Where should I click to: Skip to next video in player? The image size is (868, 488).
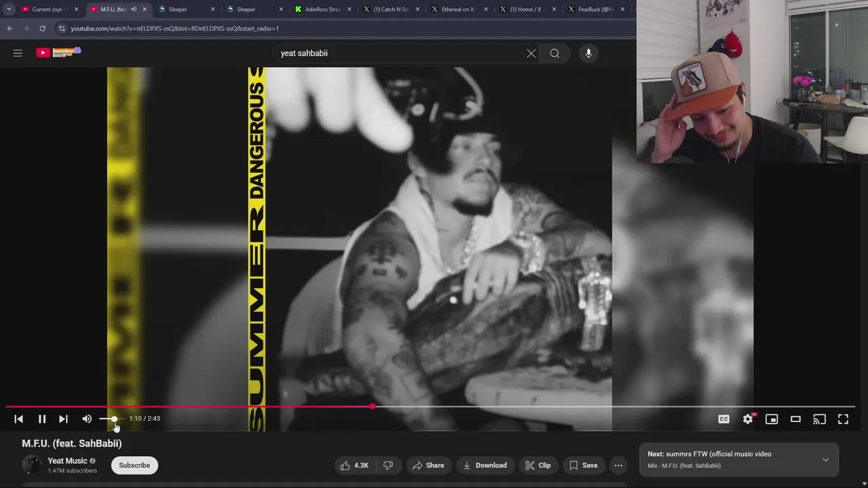click(x=63, y=419)
